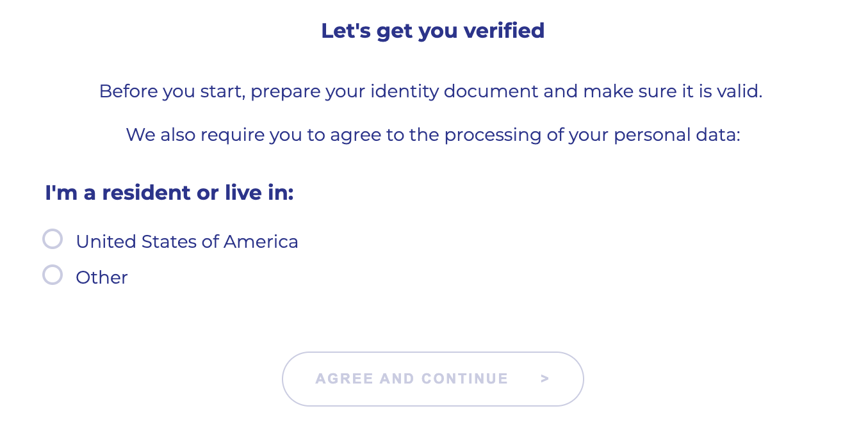Image resolution: width=868 pixels, height=445 pixels.
Task: Click the word "America" in the first option
Action: tap(261, 241)
